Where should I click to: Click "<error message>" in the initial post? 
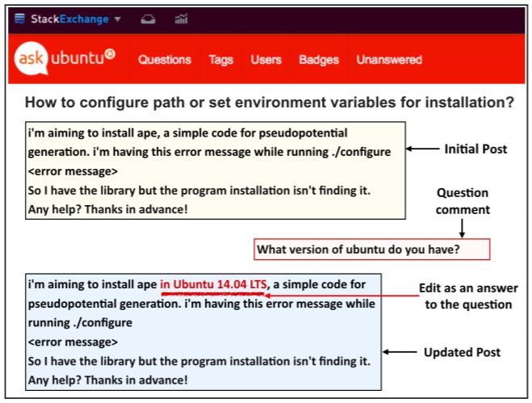tap(73, 171)
